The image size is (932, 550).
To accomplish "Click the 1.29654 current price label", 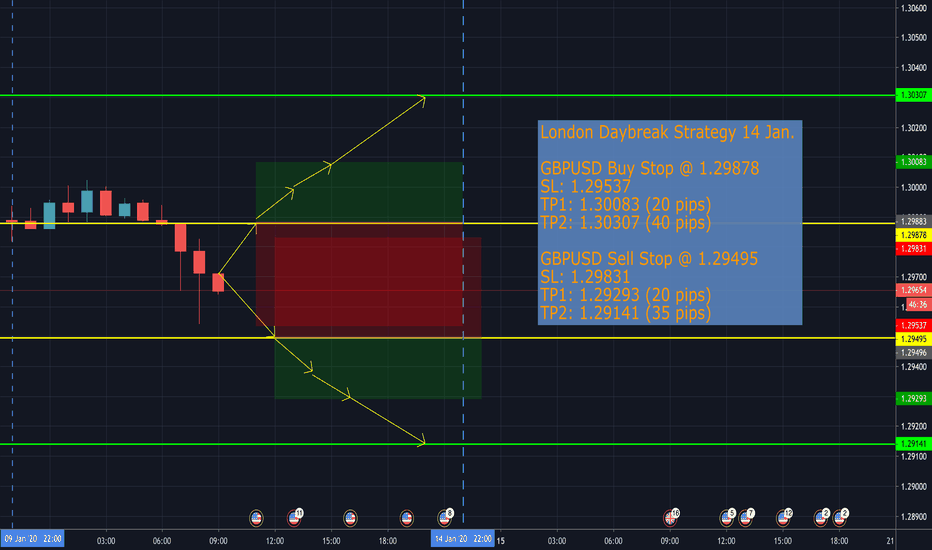I will (x=914, y=290).
